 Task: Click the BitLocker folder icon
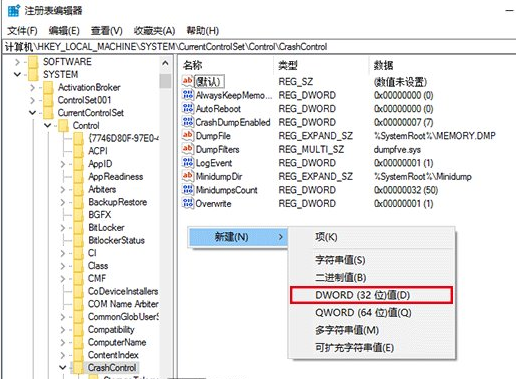tap(79, 228)
